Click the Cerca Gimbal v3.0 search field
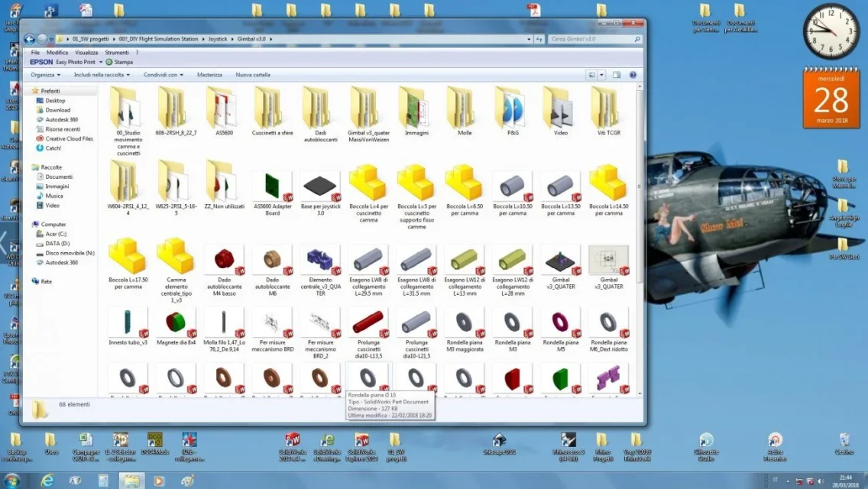The width and height of the screenshot is (868, 489). (x=595, y=39)
